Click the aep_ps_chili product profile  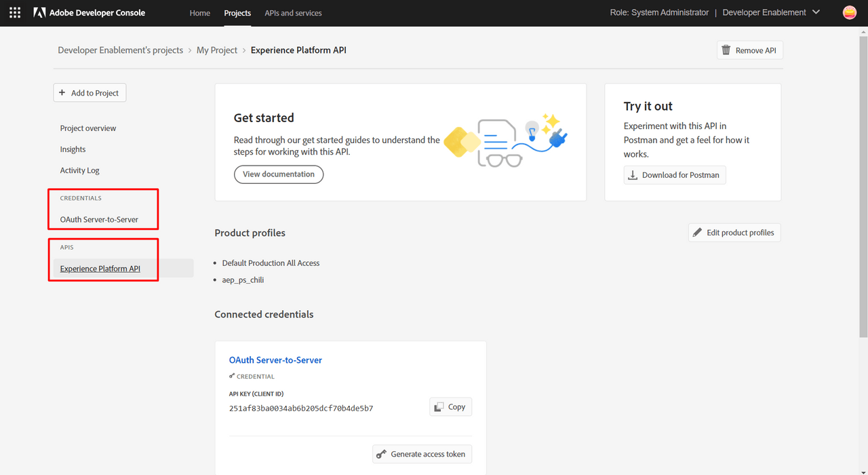(243, 280)
